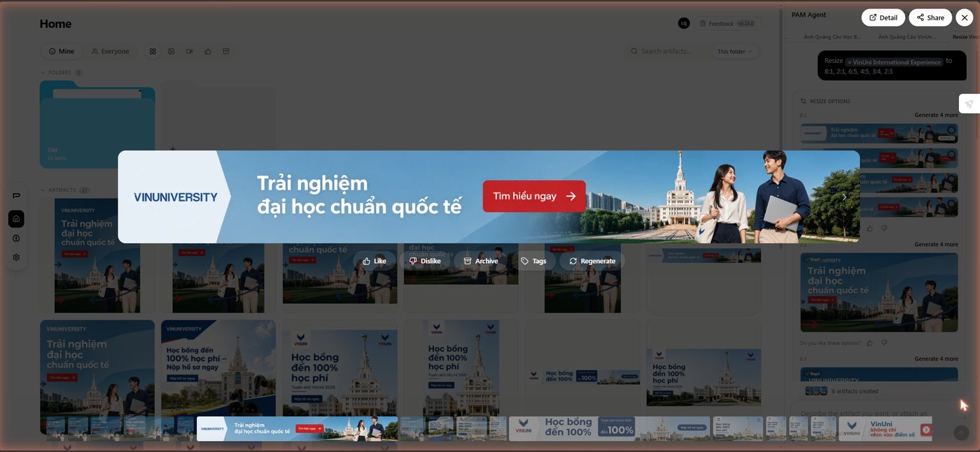The height and width of the screenshot is (452, 980).
Task: Thumbs up the 2:1 options question
Action: click(x=869, y=343)
